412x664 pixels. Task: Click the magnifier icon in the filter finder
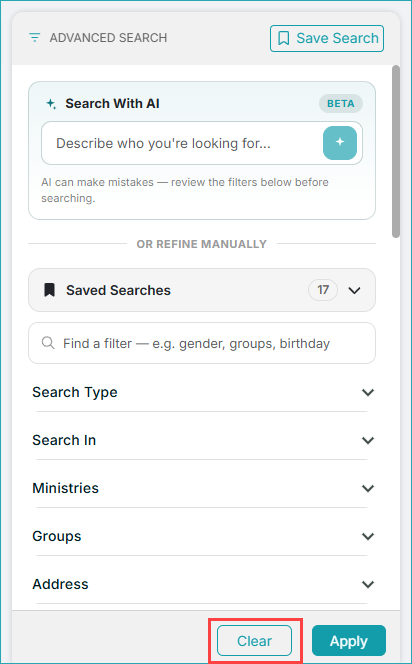[48, 343]
